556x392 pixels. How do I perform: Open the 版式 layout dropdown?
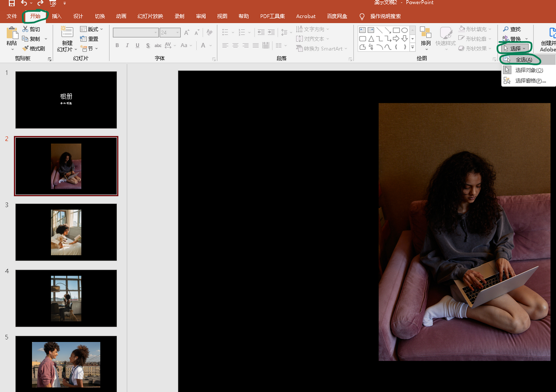(x=91, y=29)
